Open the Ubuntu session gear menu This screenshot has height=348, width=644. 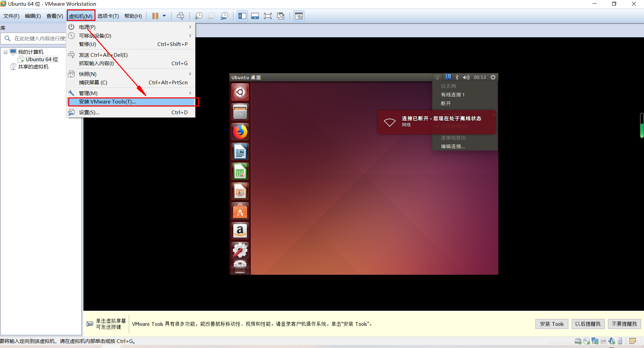pyautogui.click(x=493, y=77)
